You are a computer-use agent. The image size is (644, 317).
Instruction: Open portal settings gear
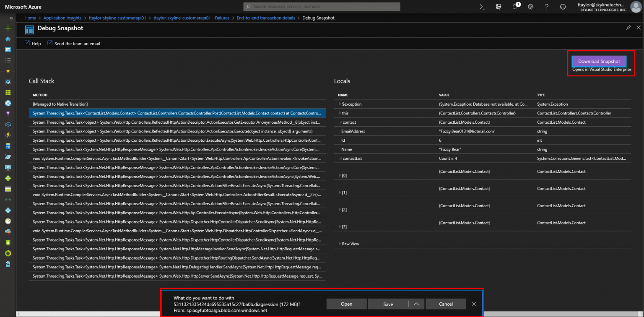click(530, 7)
